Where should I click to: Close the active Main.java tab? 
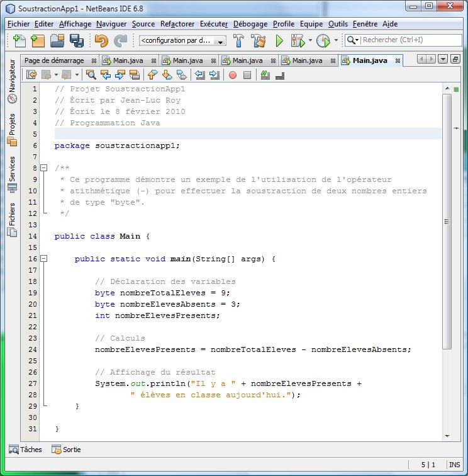pyautogui.click(x=398, y=61)
